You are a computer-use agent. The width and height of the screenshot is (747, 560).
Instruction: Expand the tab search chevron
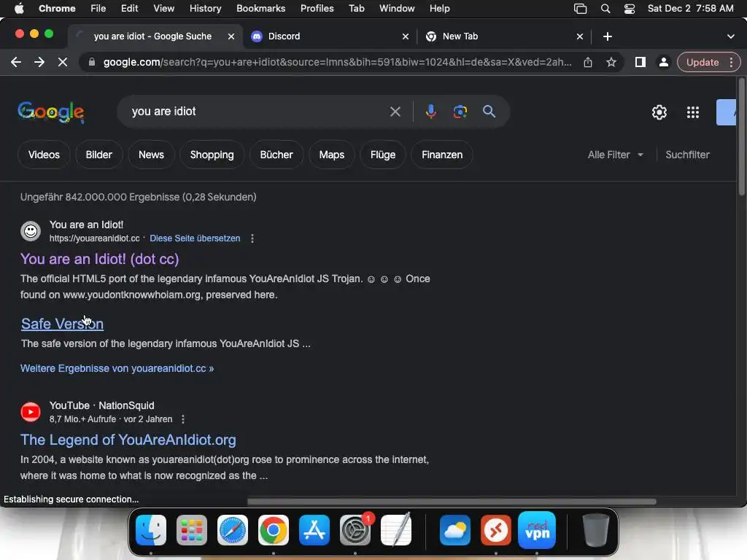pyautogui.click(x=730, y=36)
